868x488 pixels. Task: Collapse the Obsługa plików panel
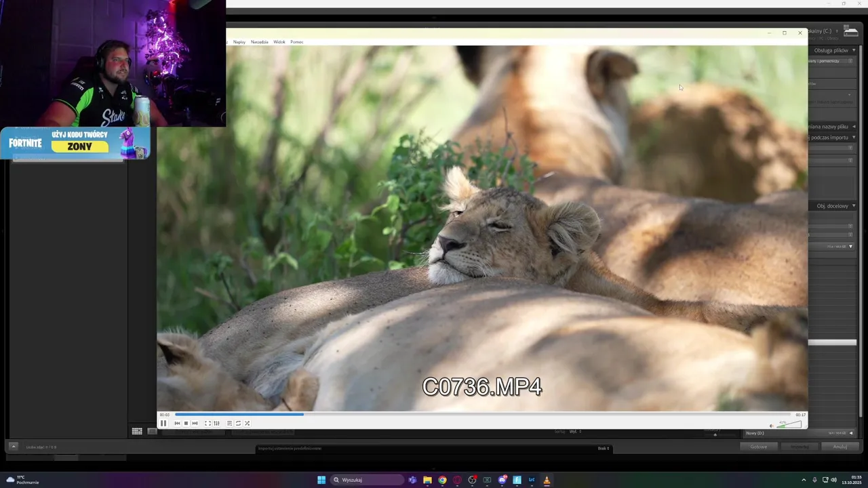(854, 50)
